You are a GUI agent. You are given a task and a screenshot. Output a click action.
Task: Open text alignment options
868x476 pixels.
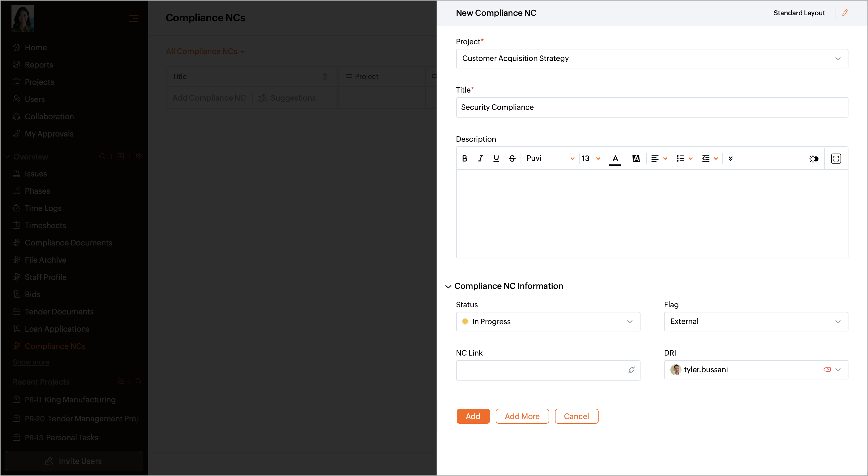[659, 158]
